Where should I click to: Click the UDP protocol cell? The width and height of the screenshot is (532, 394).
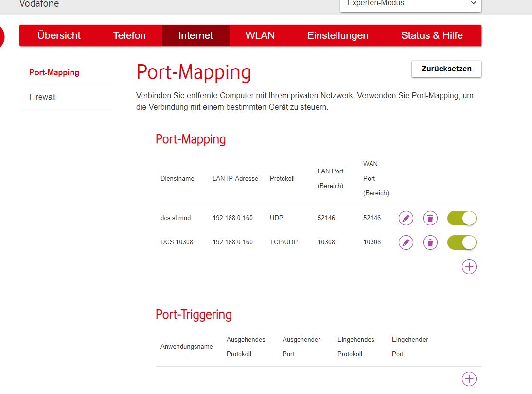pos(277,218)
